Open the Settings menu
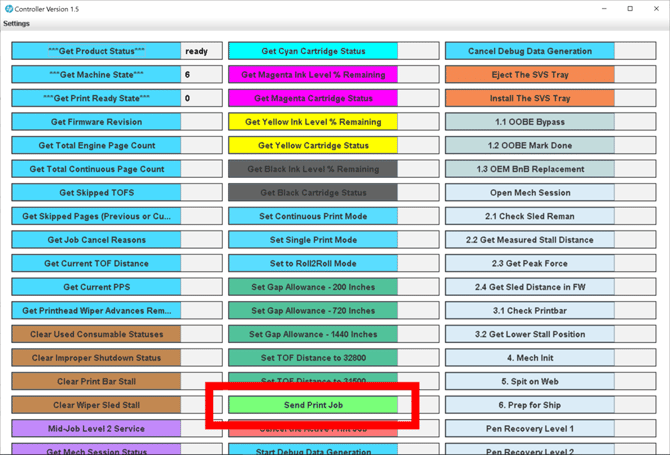This screenshot has width=670, height=455. tap(16, 22)
